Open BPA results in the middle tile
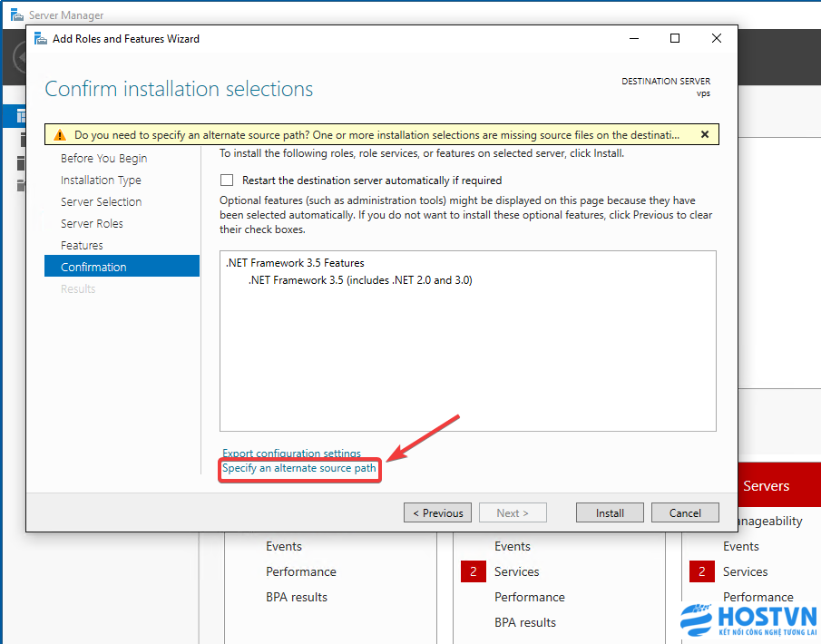Screen dimensions: 821x644 525,622
